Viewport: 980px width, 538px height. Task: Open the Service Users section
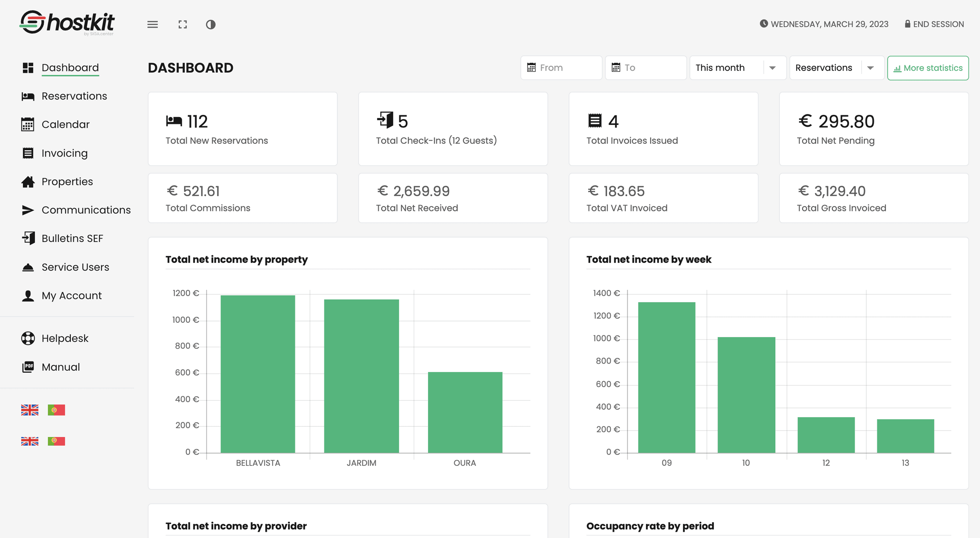pyautogui.click(x=75, y=267)
